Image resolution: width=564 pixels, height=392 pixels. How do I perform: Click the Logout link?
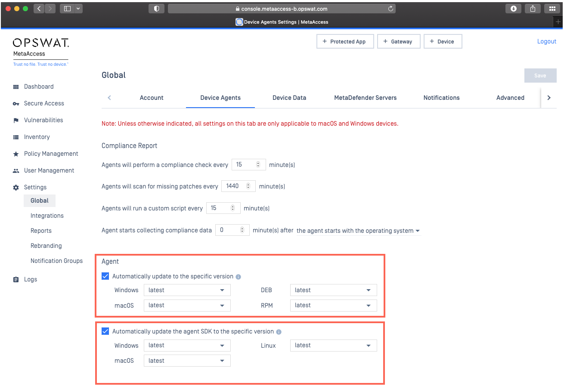click(x=547, y=41)
